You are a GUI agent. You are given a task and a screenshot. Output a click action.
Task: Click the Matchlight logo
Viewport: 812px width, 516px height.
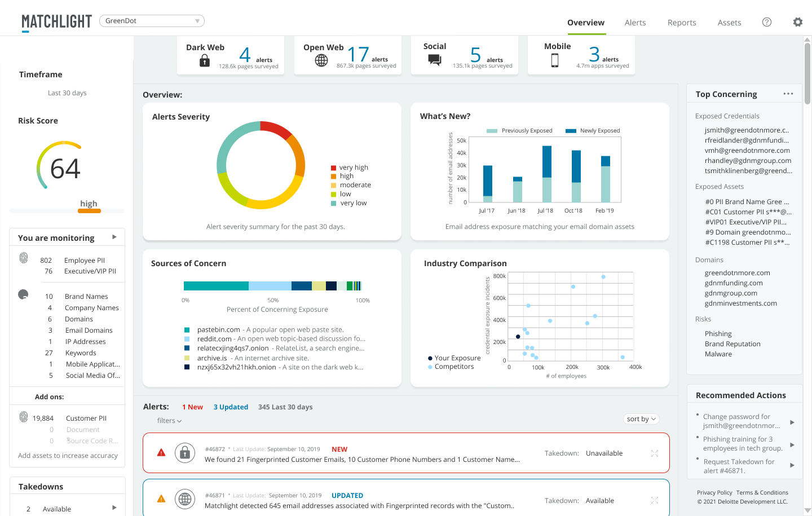pyautogui.click(x=56, y=22)
